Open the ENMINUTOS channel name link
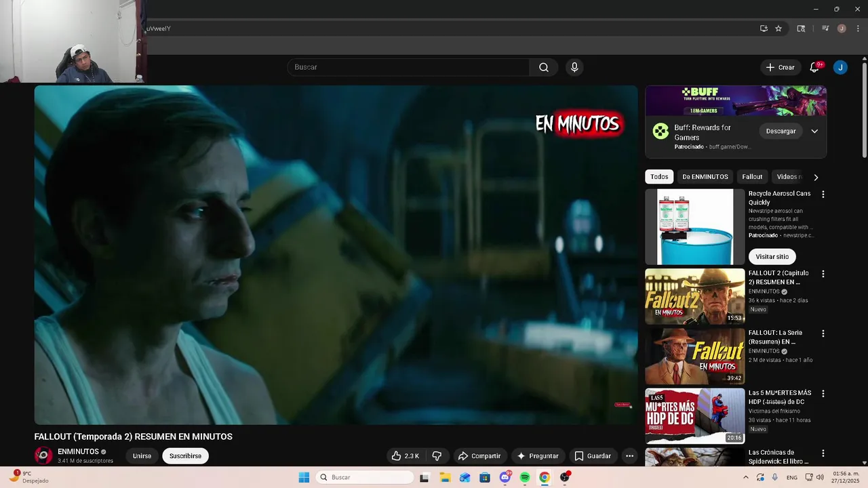 (x=78, y=451)
